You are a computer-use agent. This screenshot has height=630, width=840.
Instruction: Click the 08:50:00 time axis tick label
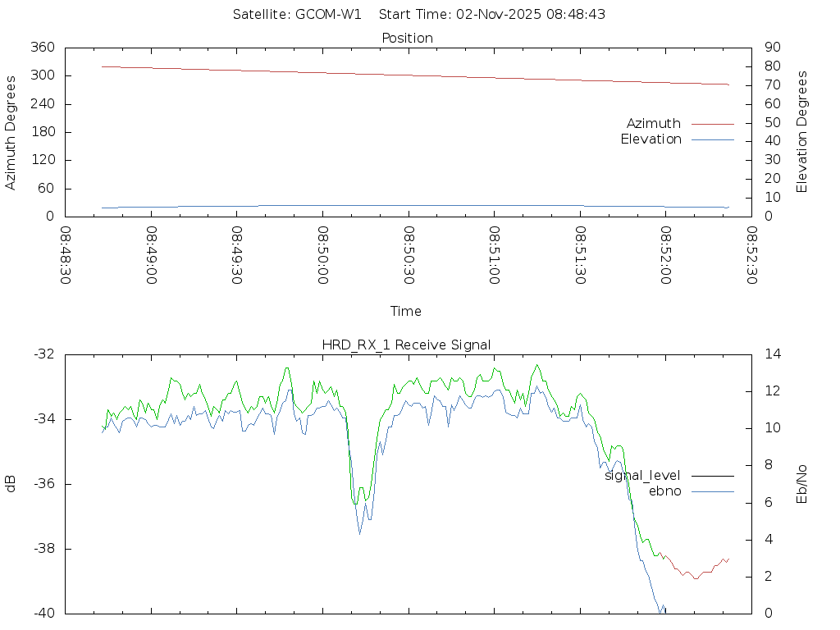323,255
